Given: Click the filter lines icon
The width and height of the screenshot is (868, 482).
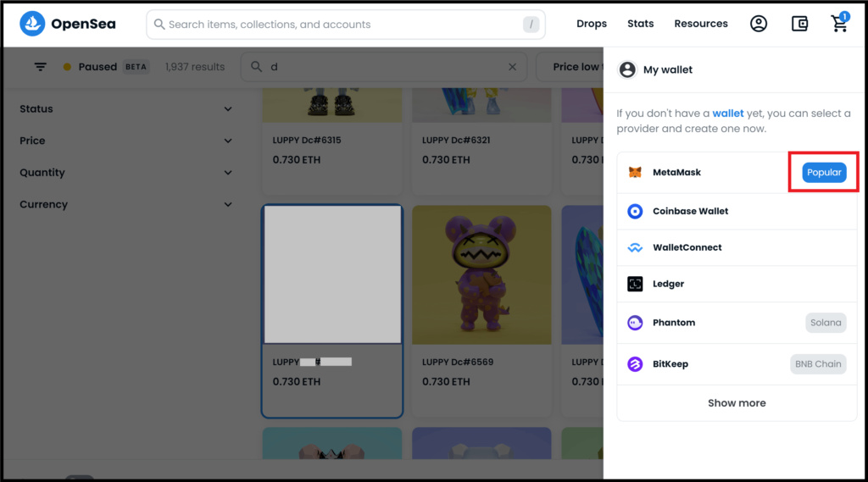Looking at the screenshot, I should [41, 67].
